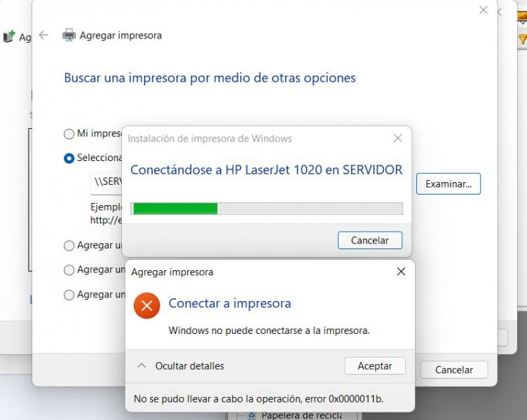Click Cancelar in the connecting progress dialog
The image size is (527, 420).
click(x=370, y=240)
